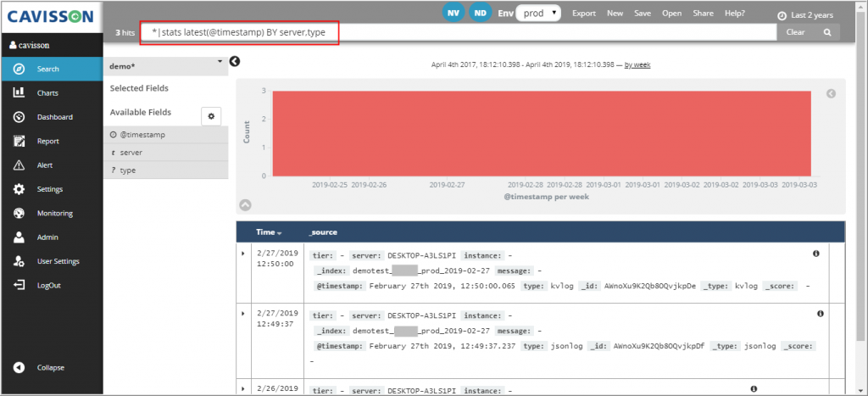
Task: Click the Export menu item
Action: [584, 14]
